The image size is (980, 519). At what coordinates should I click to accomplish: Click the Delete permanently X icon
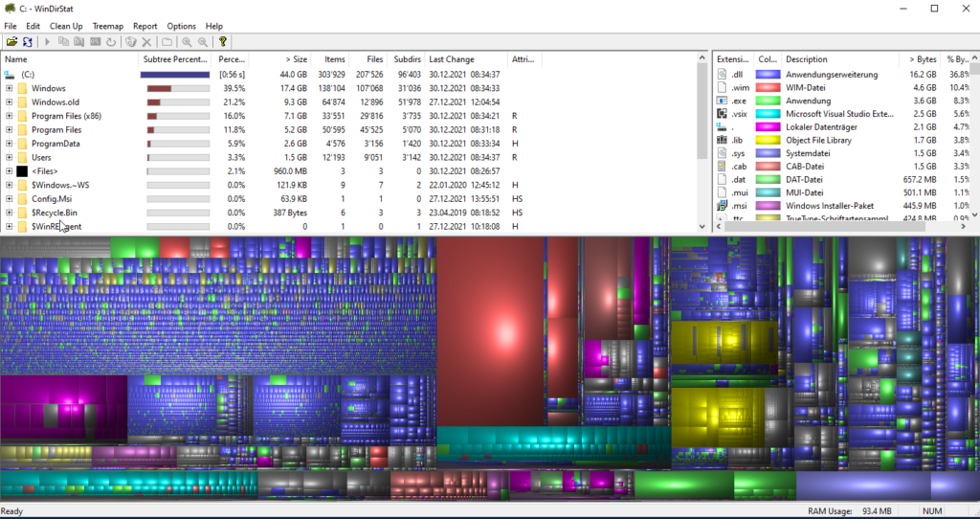click(146, 42)
